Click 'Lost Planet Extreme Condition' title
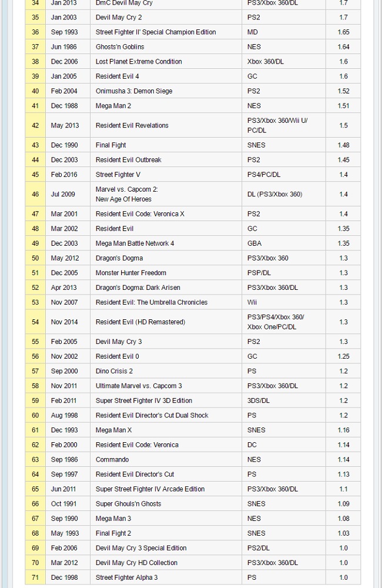Image resolution: width=382 pixels, height=588 pixels. 139,62
